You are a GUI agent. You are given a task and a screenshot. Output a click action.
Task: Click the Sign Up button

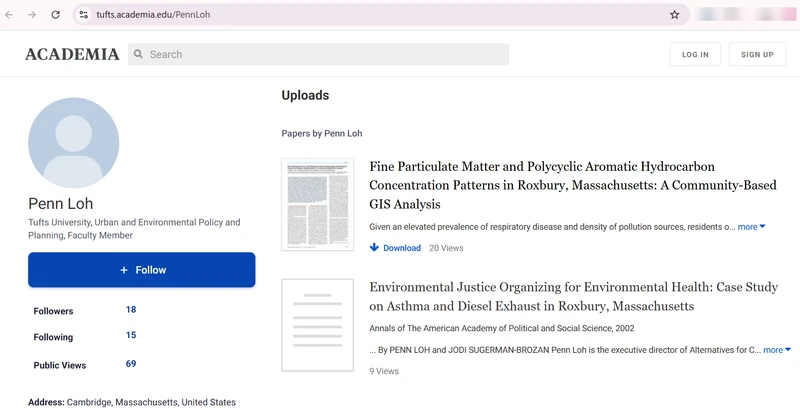click(x=757, y=54)
